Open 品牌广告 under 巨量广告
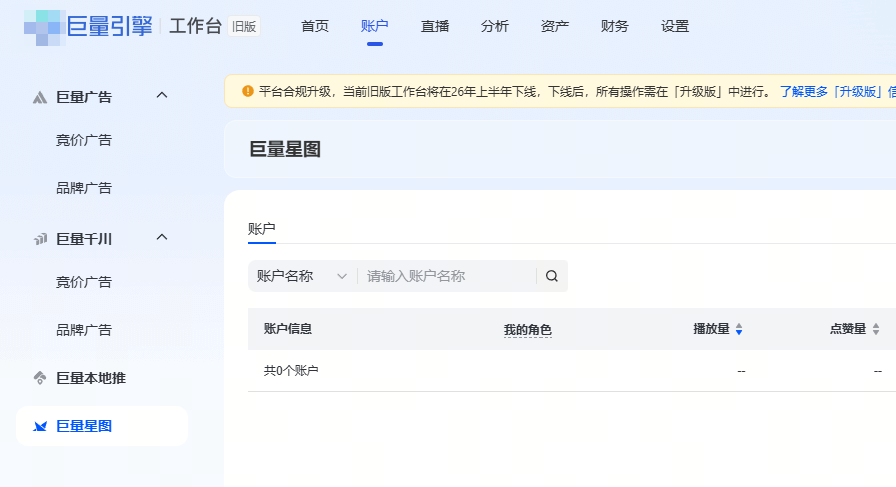The height and width of the screenshot is (487, 896). (x=84, y=188)
